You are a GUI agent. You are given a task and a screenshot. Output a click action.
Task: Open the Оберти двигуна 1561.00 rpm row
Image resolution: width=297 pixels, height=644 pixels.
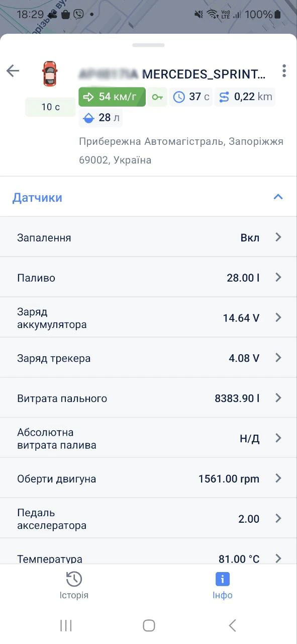[148, 478]
